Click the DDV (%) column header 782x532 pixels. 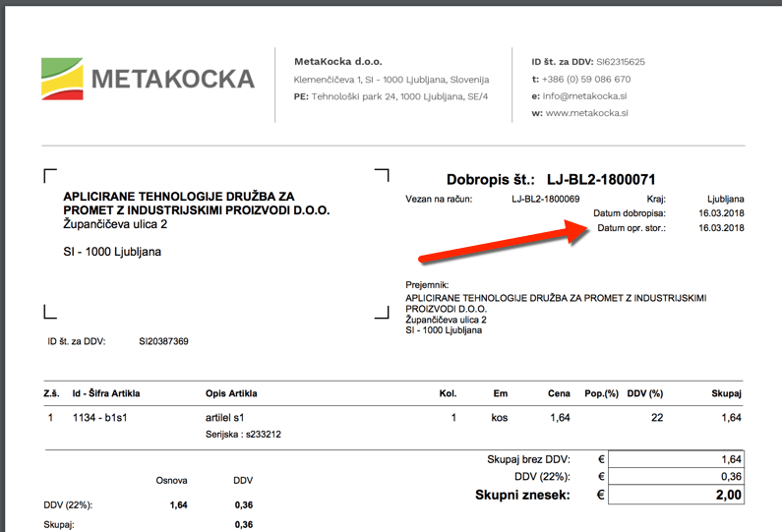[645, 393]
